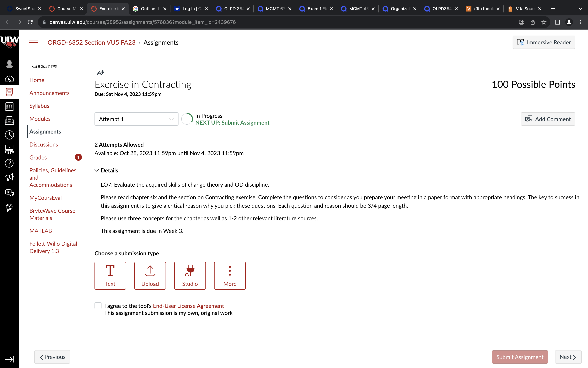Viewport: 588px width, 368px height.
Task: Go to Previous module item
Action: point(52,357)
